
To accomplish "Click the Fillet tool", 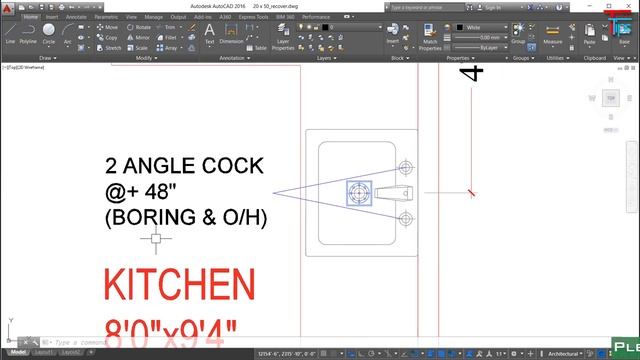I will pos(167,38).
